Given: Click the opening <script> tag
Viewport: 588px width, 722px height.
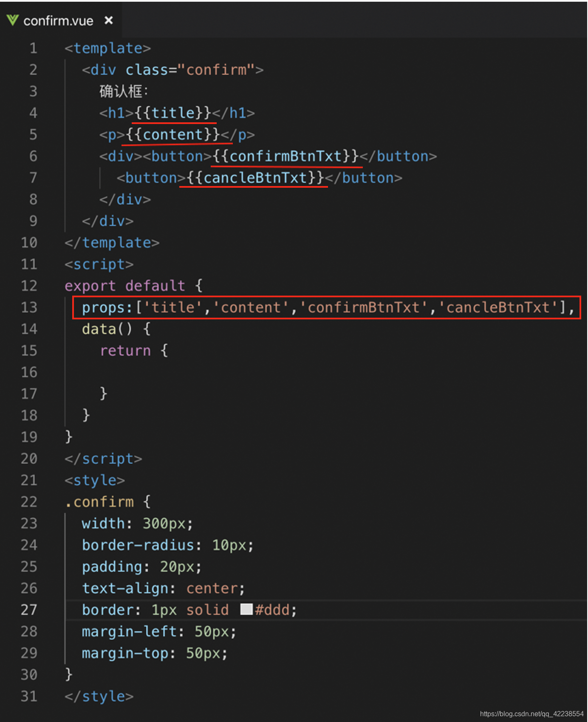Looking at the screenshot, I should (x=99, y=264).
